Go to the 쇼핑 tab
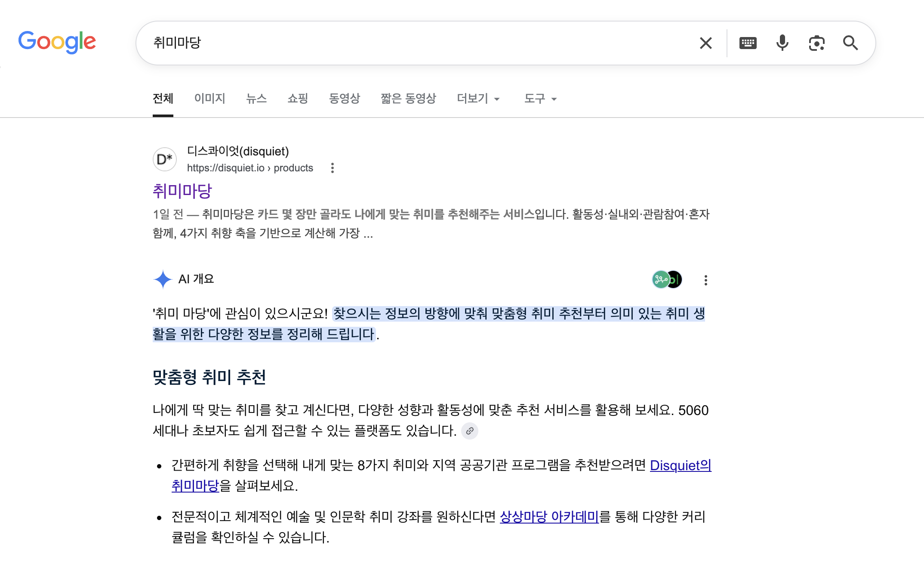 [x=298, y=99]
